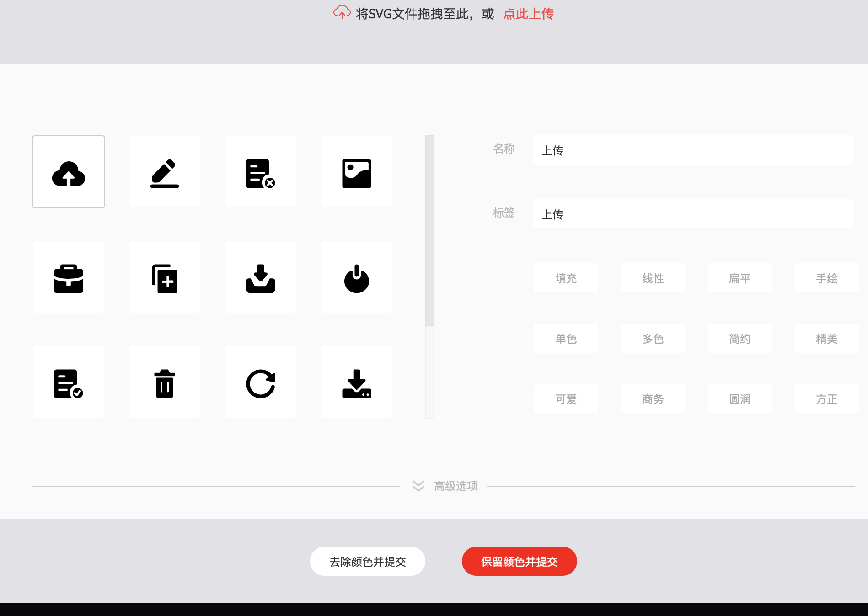Select the image picture icon
The height and width of the screenshot is (616, 868).
point(356,171)
